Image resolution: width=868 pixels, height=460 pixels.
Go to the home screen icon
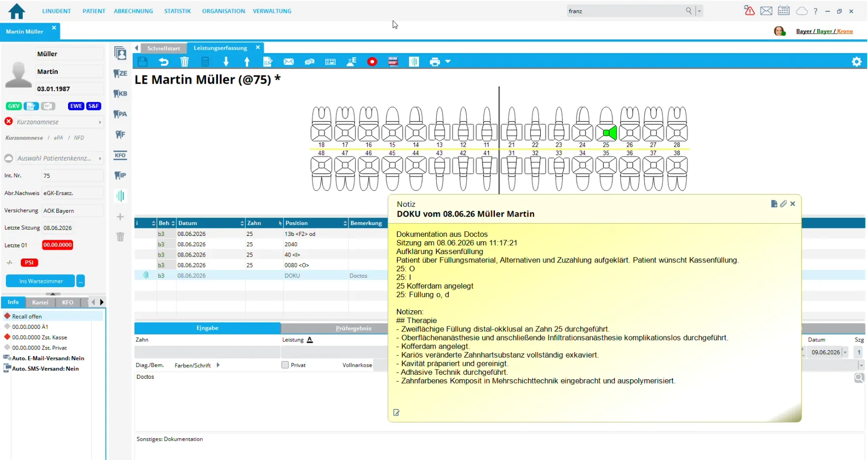[x=17, y=11]
